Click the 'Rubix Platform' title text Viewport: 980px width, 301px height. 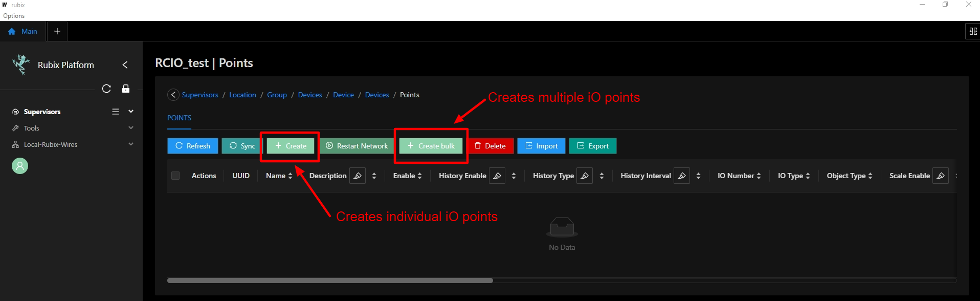(66, 65)
